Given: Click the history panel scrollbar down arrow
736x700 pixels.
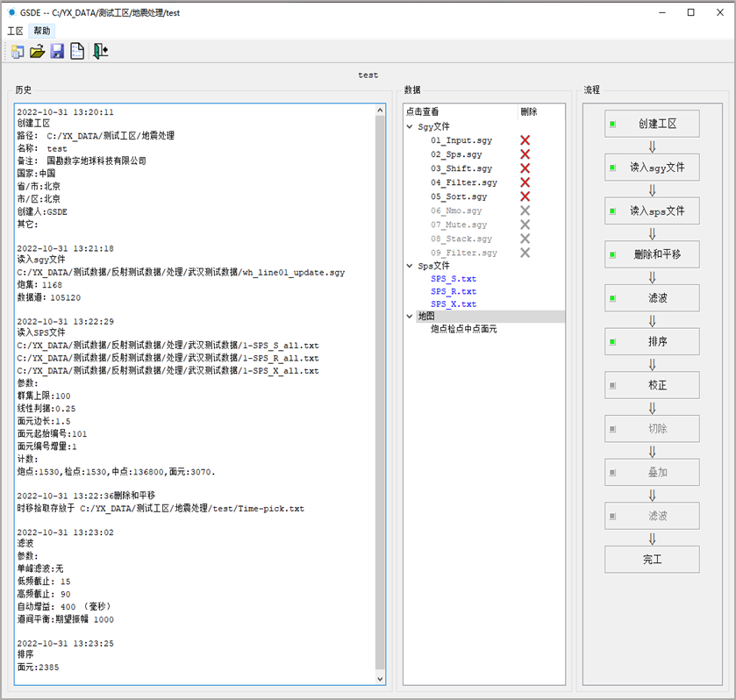Looking at the screenshot, I should tap(380, 679).
